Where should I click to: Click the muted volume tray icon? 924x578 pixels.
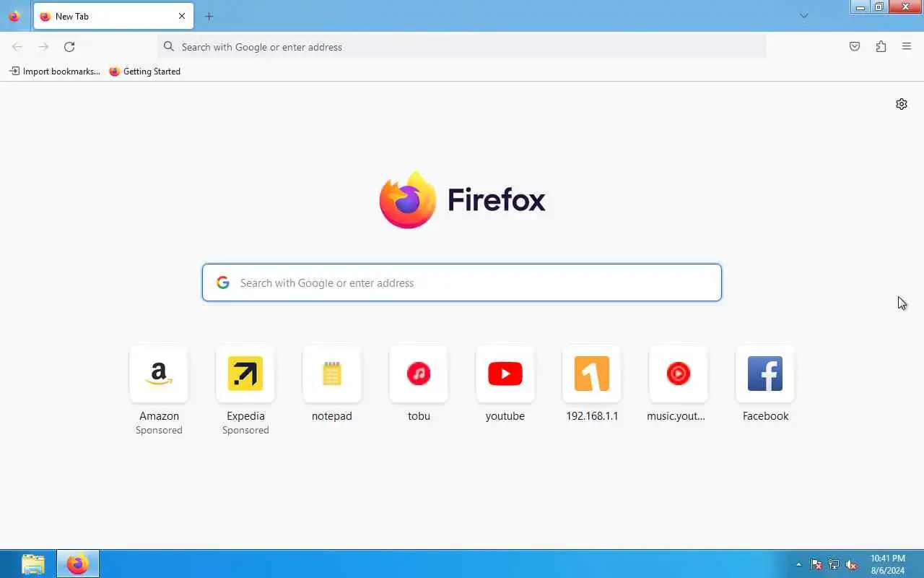click(851, 564)
